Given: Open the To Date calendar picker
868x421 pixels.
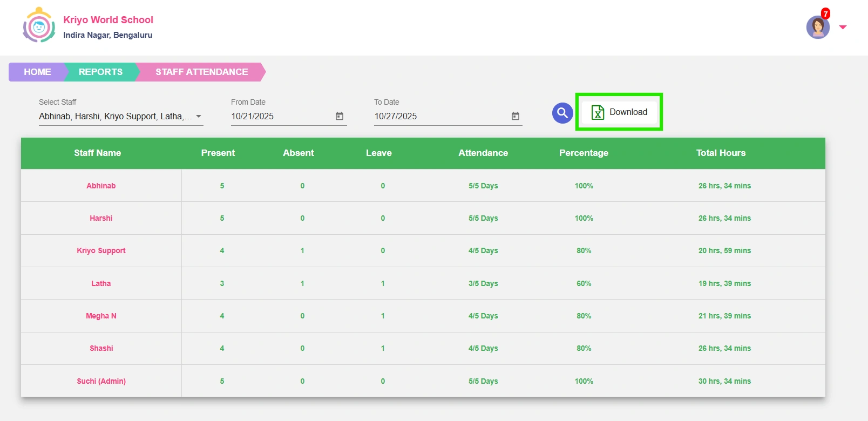Looking at the screenshot, I should (x=516, y=116).
